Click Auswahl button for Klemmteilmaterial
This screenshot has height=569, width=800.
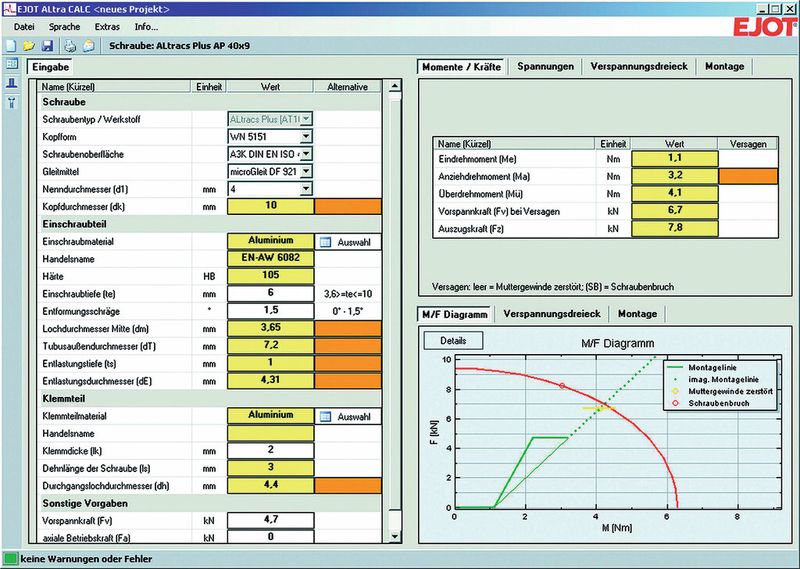(x=348, y=416)
